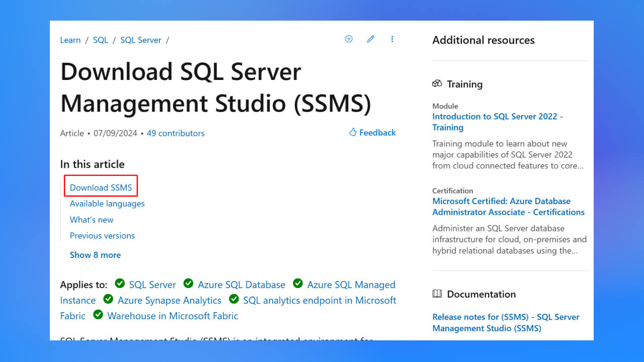Screen dimensions: 644x362
Task: Click the Administer an SQL Server description text
Action: 509,239
